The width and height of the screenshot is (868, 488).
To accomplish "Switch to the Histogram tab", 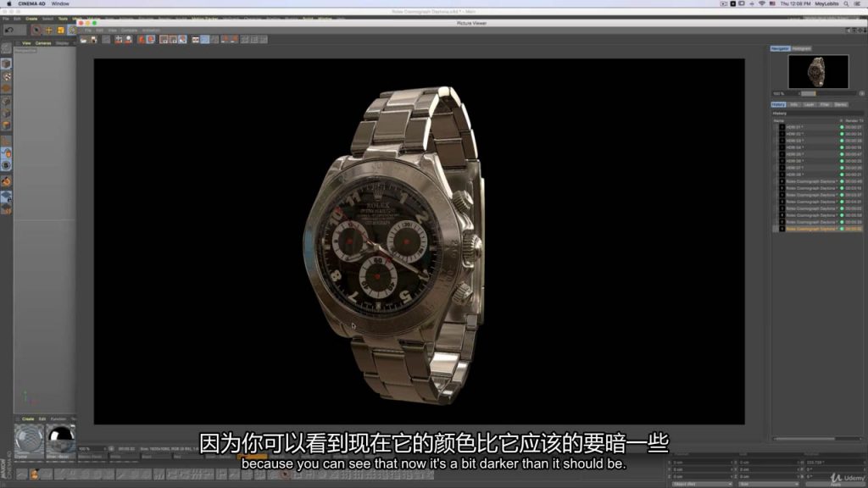I will (x=801, y=48).
